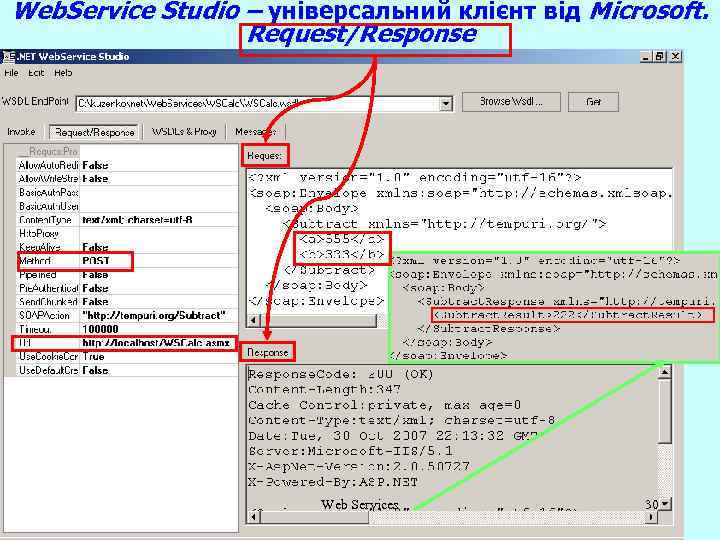Click the Subtract xmlns line in request

(x=444, y=224)
